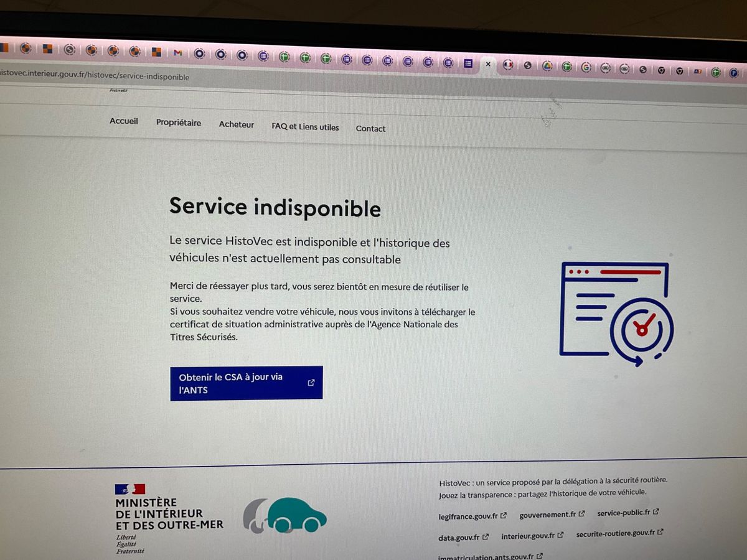This screenshot has width=747, height=560.
Task: Open the immatriculation.ants.gouv.fr footer link
Action: [x=491, y=557]
